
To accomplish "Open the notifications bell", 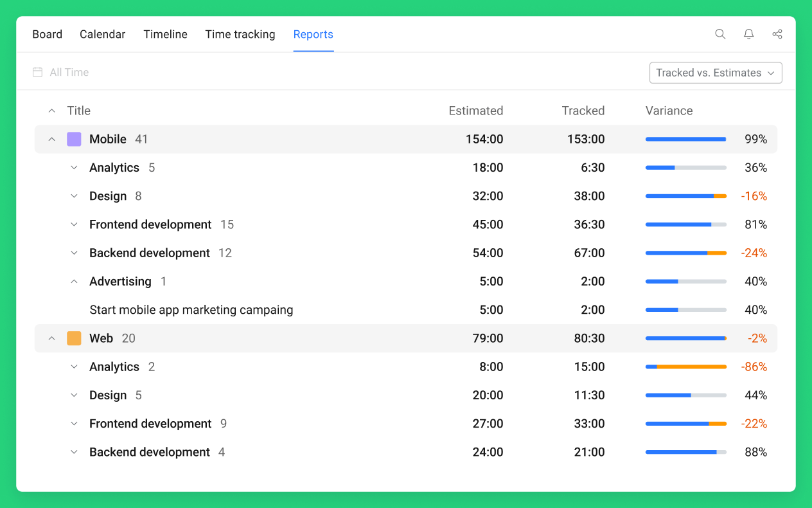I will coord(748,34).
